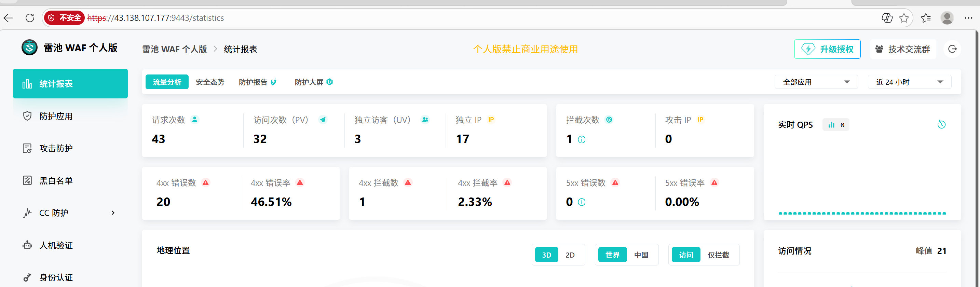Click the warning icon next to 4xx 拦截数

408,183
